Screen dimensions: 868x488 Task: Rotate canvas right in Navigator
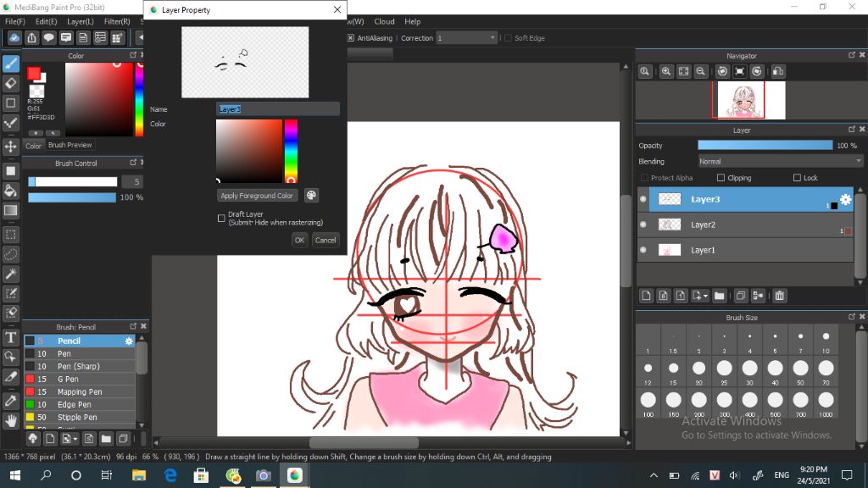coord(757,71)
